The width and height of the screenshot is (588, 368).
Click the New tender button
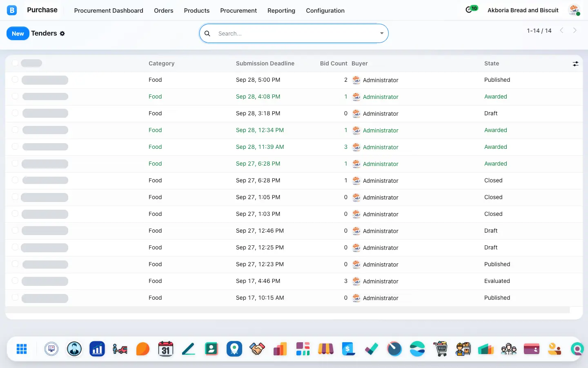click(x=18, y=34)
